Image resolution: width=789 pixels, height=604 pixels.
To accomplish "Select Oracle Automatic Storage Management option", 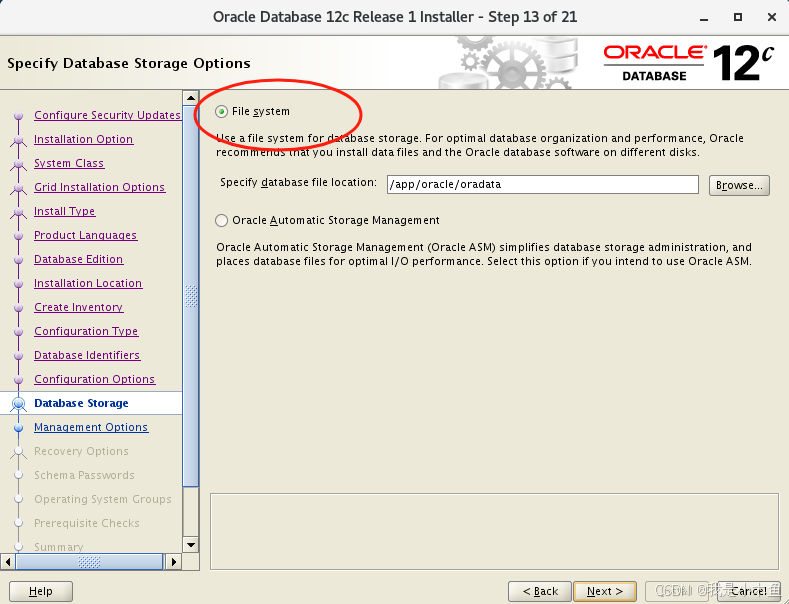I will click(221, 220).
